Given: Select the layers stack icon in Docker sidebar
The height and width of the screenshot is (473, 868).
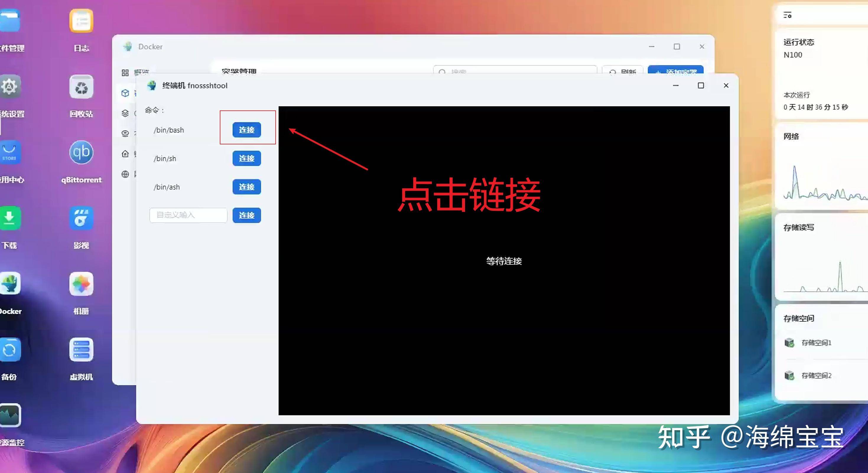Looking at the screenshot, I should point(125,113).
